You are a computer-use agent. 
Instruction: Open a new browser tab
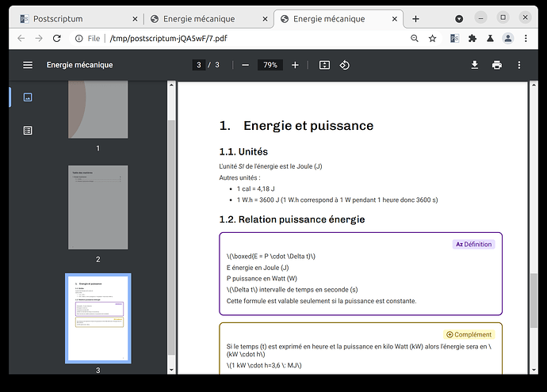[415, 19]
